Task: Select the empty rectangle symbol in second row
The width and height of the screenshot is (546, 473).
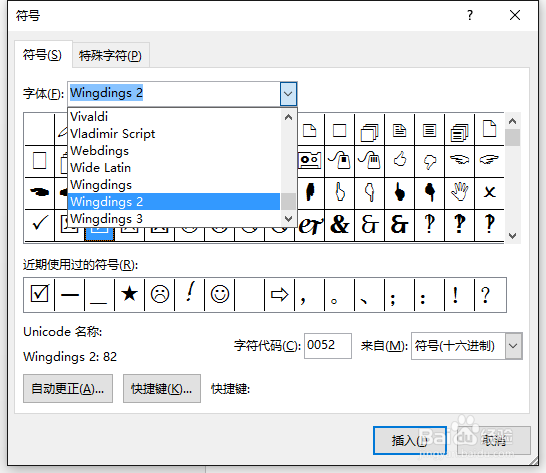Action: click(x=39, y=161)
